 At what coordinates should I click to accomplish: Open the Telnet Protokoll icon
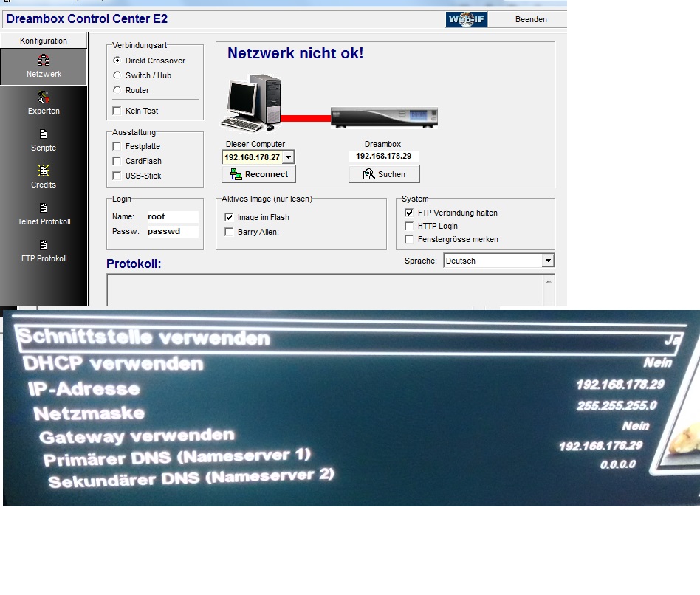(44, 207)
